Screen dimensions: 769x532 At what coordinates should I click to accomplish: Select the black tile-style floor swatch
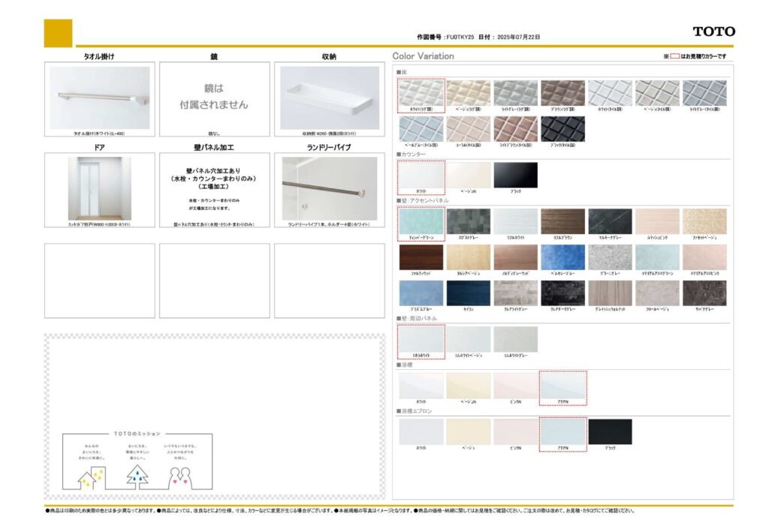tap(562, 128)
